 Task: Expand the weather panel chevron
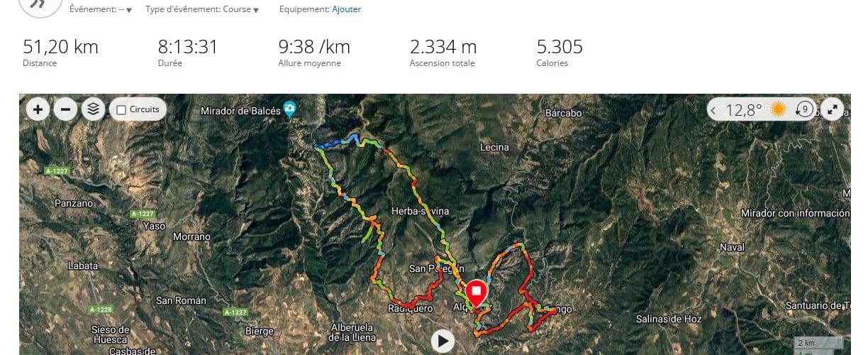coord(713,110)
